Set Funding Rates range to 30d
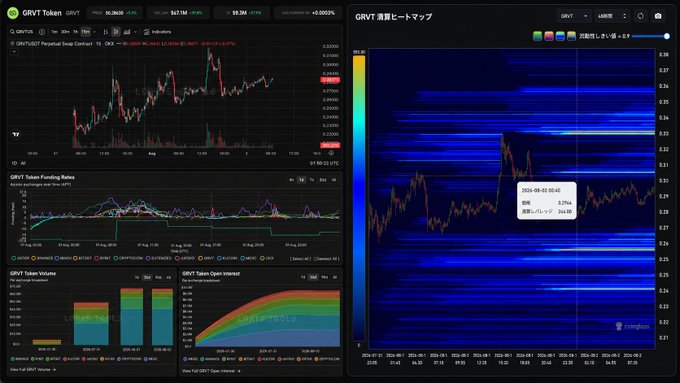This screenshot has width=680, height=383. tap(323, 180)
